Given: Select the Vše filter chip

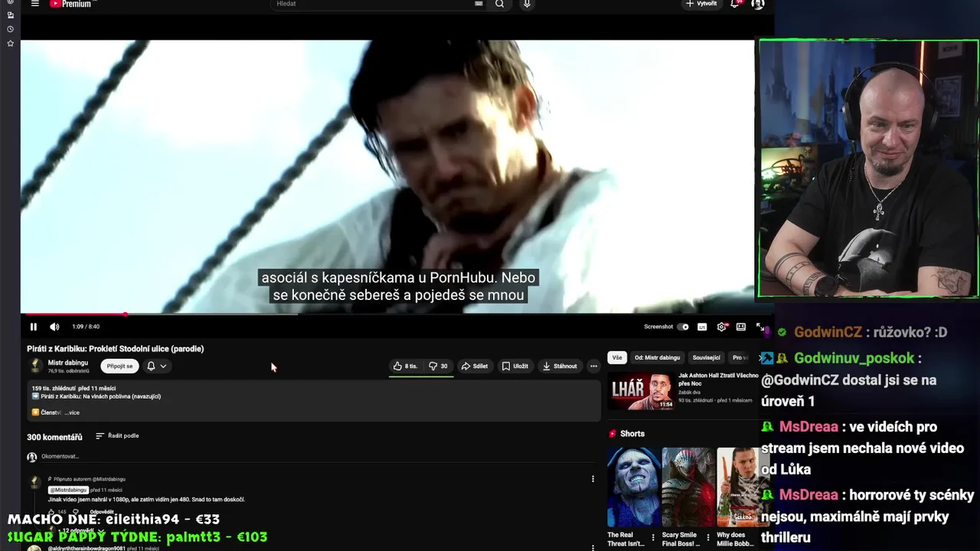Looking at the screenshot, I should click(x=617, y=357).
